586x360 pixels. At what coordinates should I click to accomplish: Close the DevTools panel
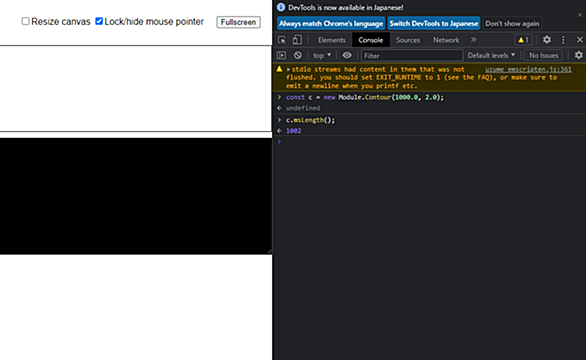tap(580, 40)
